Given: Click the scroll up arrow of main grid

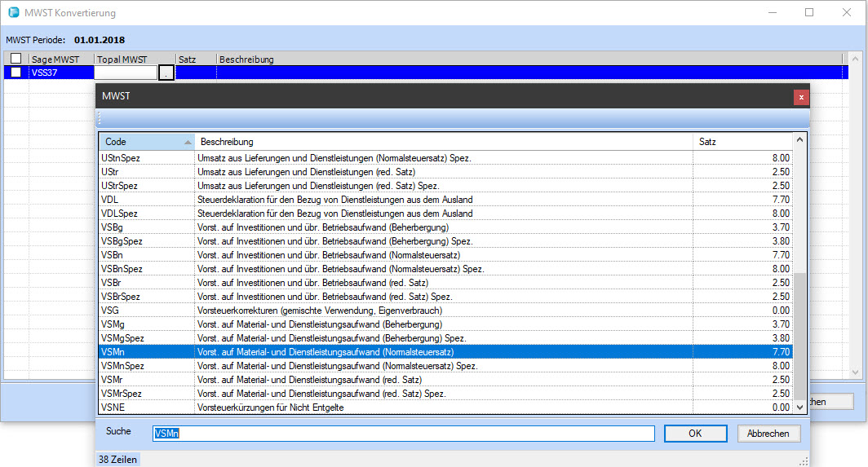Looking at the screenshot, I should [x=854, y=59].
